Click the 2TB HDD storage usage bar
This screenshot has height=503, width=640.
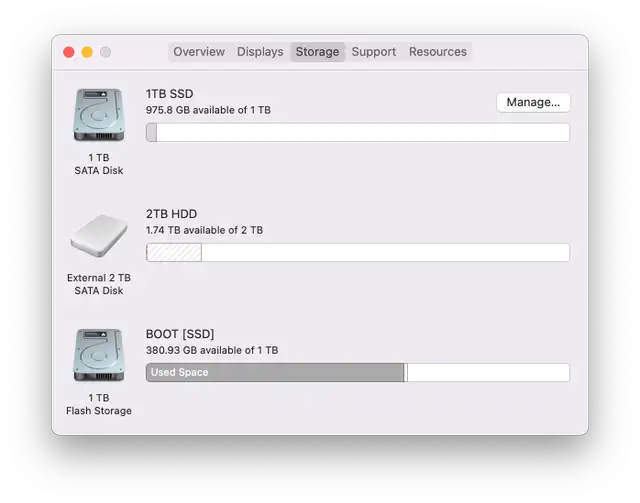tap(358, 252)
